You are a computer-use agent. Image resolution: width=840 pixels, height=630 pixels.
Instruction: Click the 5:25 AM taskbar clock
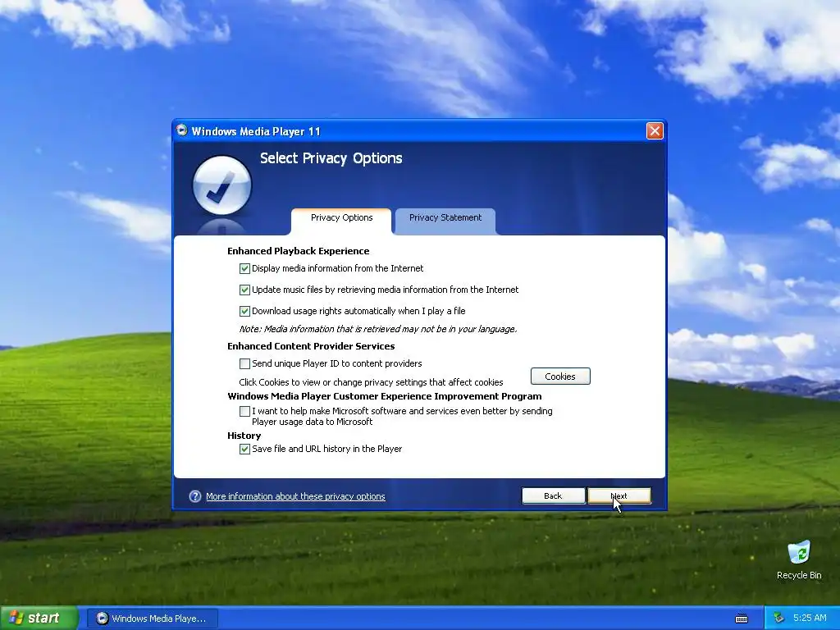tap(810, 619)
